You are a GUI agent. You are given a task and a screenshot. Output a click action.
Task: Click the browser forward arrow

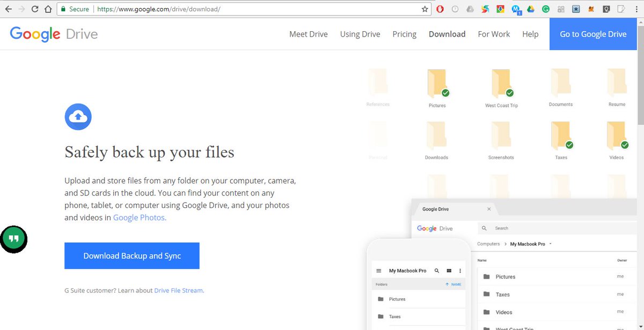(x=22, y=9)
